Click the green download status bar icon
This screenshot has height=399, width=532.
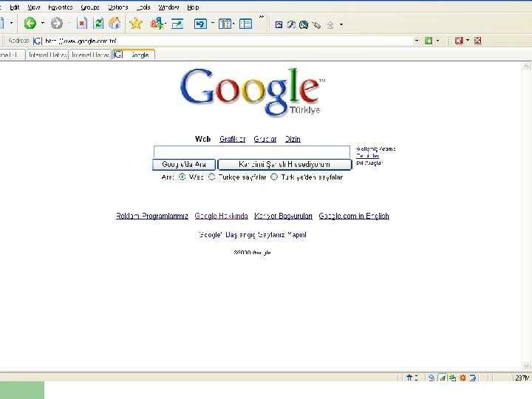pos(452,378)
